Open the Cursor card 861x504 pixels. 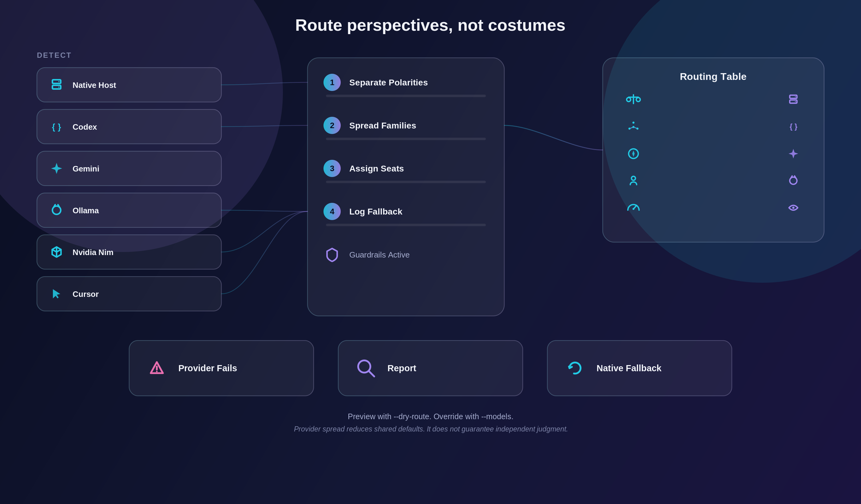click(x=129, y=294)
